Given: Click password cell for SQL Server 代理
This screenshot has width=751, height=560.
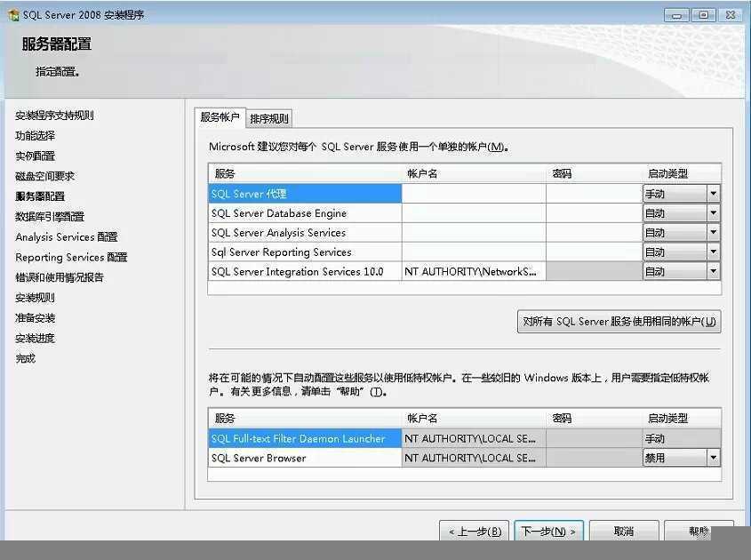Looking at the screenshot, I should point(594,194).
